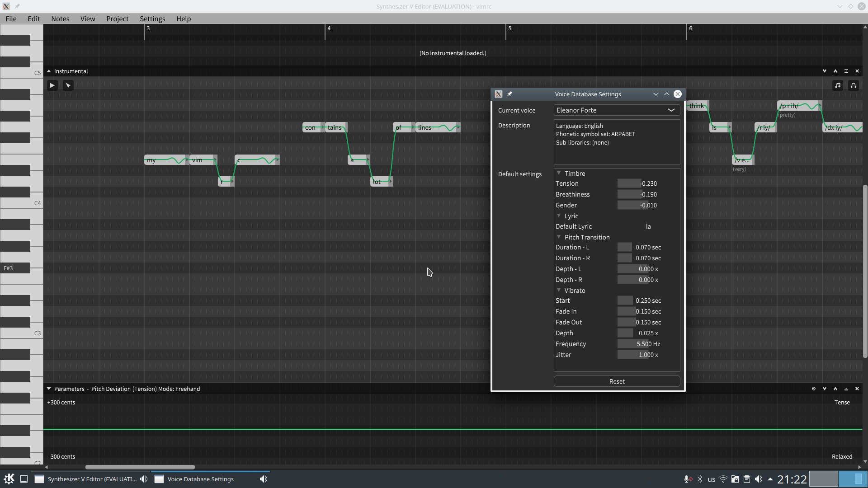868x488 pixels.
Task: Open the Notes menu
Action: (x=60, y=19)
